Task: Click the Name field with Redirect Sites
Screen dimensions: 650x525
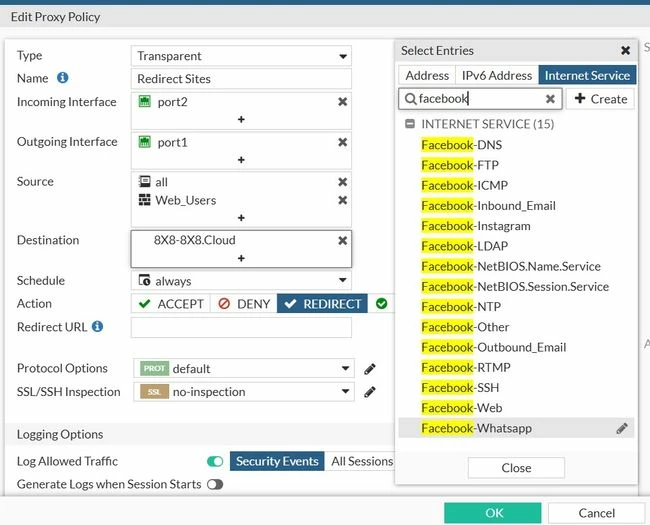Action: (x=241, y=79)
